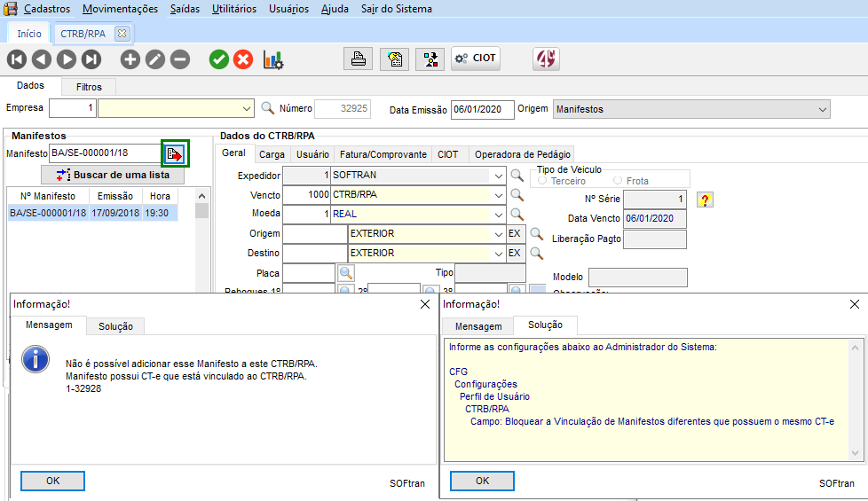Screen dimensions: 868x501
Task: Click magnifier search next to Expedidor
Action: click(517, 176)
